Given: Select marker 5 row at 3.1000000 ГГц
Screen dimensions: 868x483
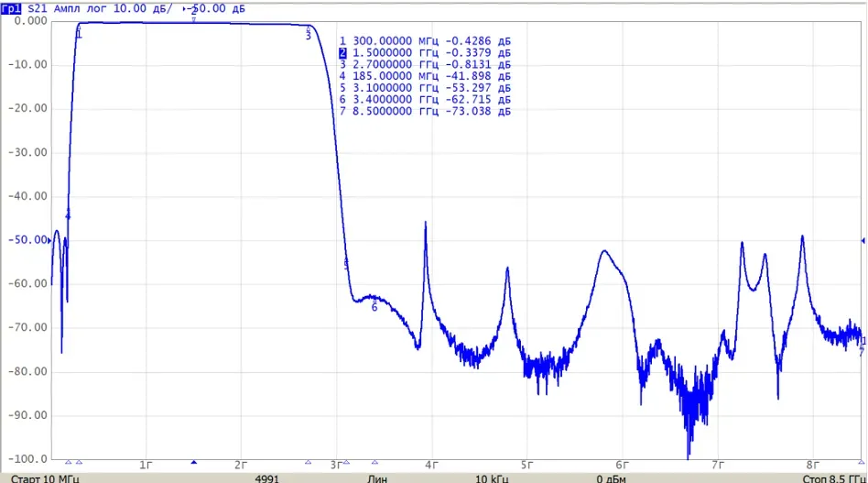Looking at the screenshot, I should pyautogui.click(x=425, y=87).
